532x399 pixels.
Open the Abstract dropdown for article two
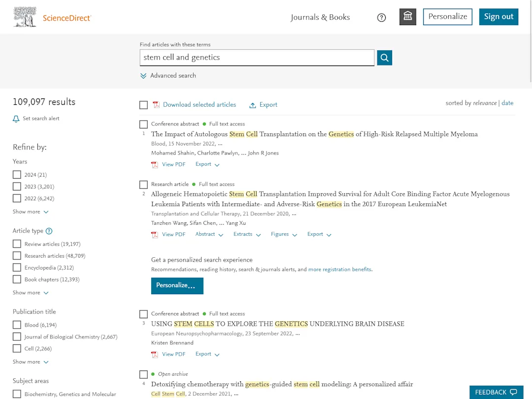click(209, 235)
